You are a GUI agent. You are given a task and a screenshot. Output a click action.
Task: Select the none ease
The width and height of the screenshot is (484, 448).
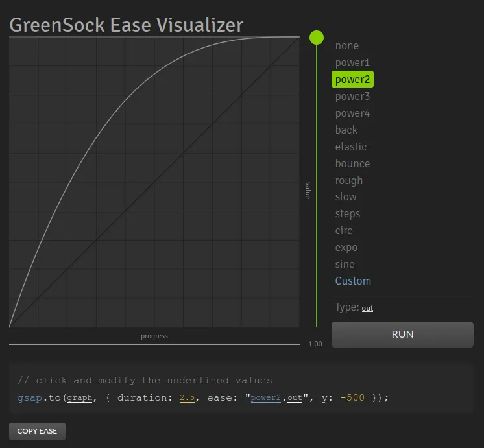(346, 45)
